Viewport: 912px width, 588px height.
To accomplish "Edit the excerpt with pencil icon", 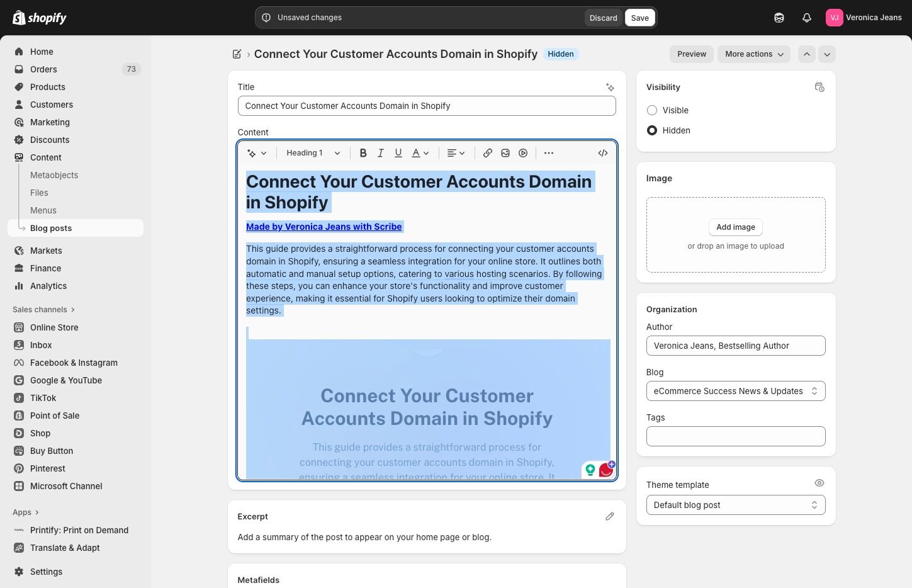I will [610, 516].
